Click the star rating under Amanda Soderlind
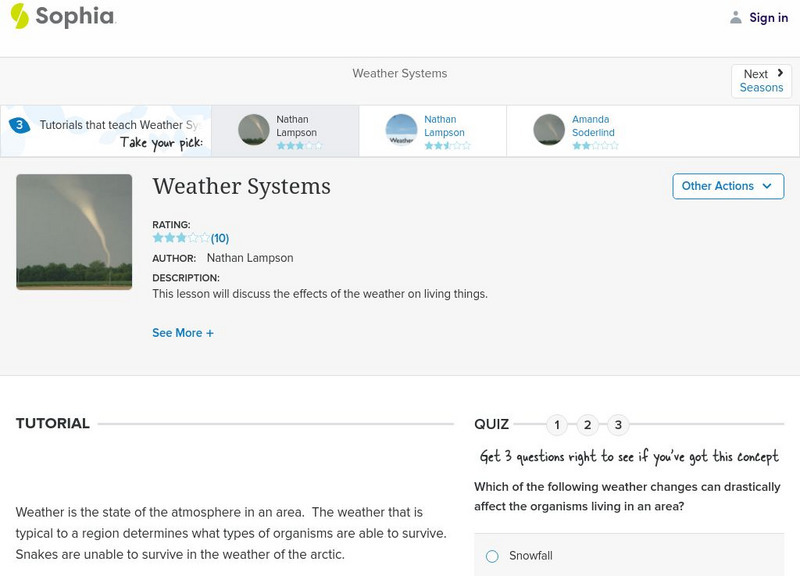The width and height of the screenshot is (800, 576). 595,142
